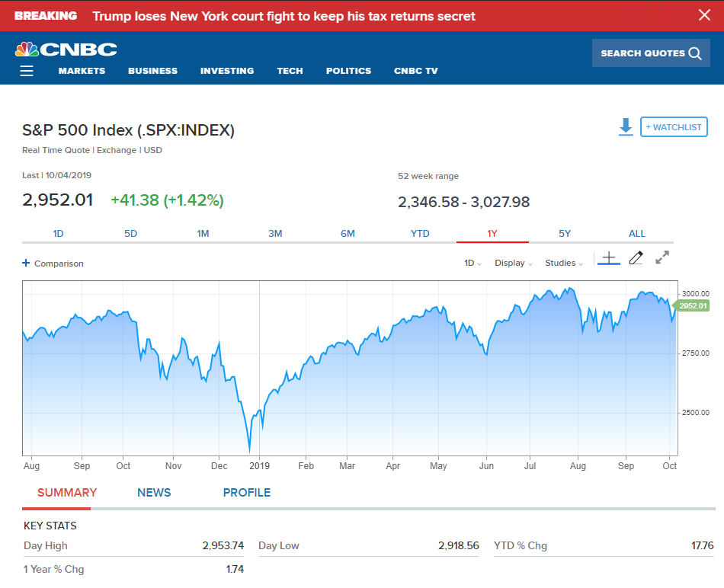
Task: Click the YTD % Chg value 17.76
Action: (703, 545)
